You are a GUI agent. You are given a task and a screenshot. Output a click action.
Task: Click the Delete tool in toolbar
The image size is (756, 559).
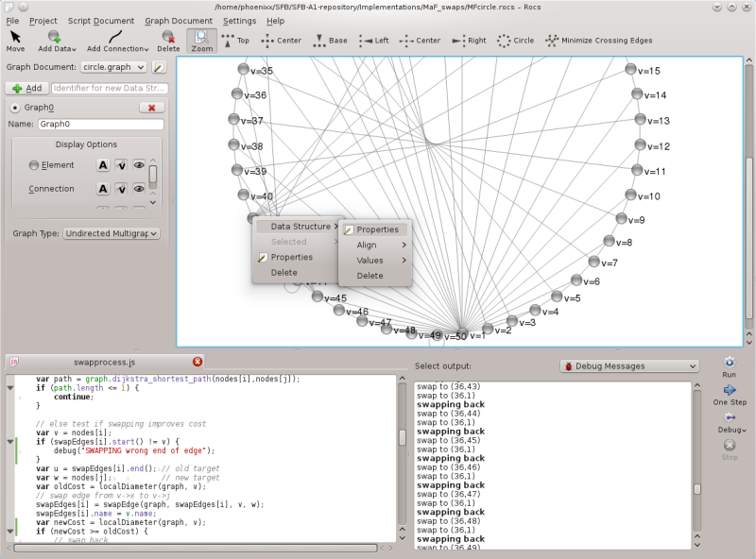click(168, 41)
